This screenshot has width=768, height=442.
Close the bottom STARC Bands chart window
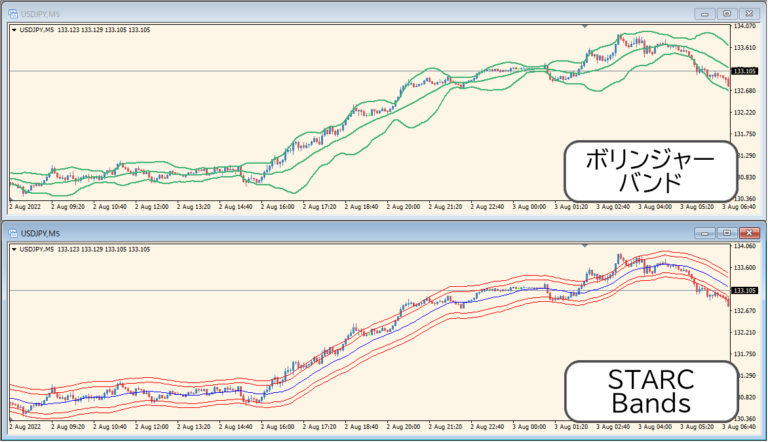tap(749, 232)
